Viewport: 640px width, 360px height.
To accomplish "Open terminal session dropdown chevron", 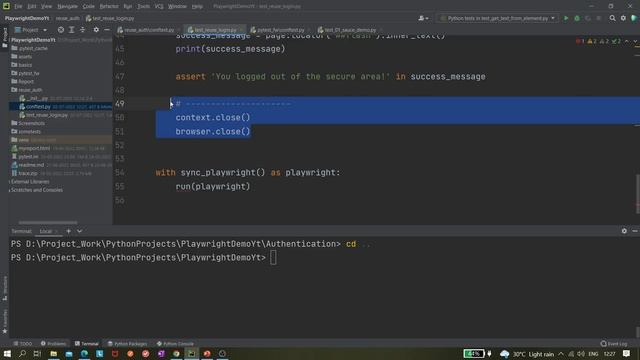I will [x=80, y=231].
